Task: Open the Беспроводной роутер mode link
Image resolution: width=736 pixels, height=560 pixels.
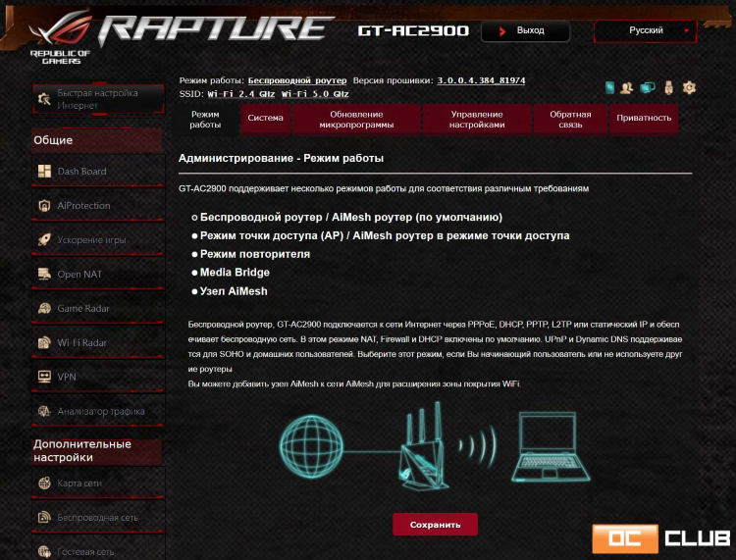Action: pyautogui.click(x=297, y=80)
